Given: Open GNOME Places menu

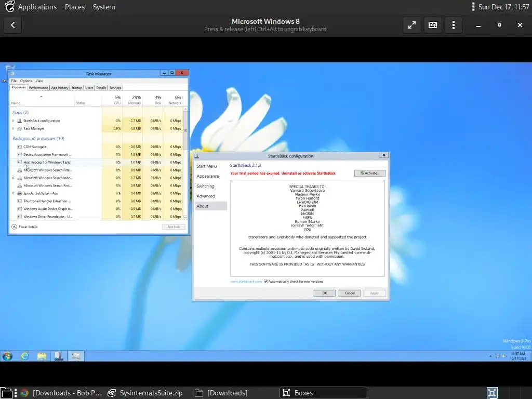Looking at the screenshot, I should click(x=75, y=7).
